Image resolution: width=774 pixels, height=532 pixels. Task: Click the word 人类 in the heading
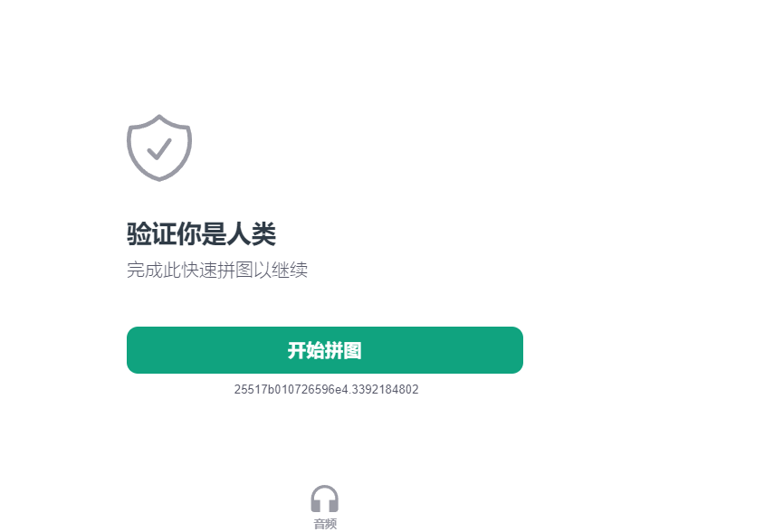click(x=252, y=233)
